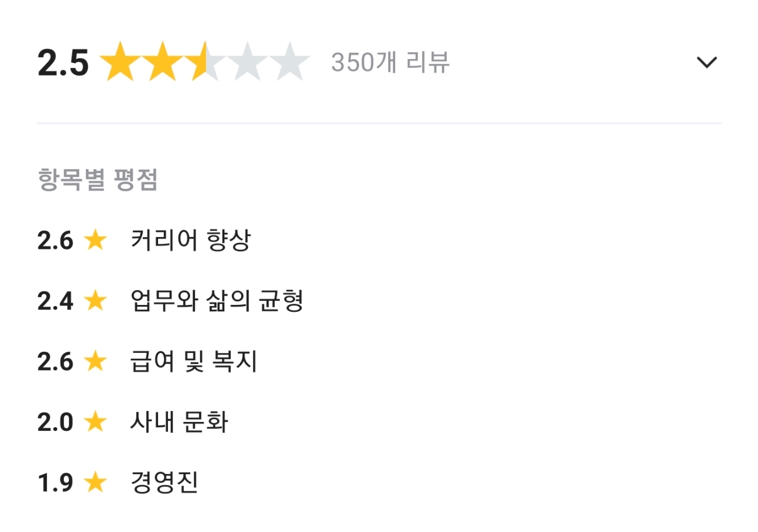Image resolution: width=758 pixels, height=532 pixels.
Task: Click the star beside 사내 문화
Action: tap(95, 422)
